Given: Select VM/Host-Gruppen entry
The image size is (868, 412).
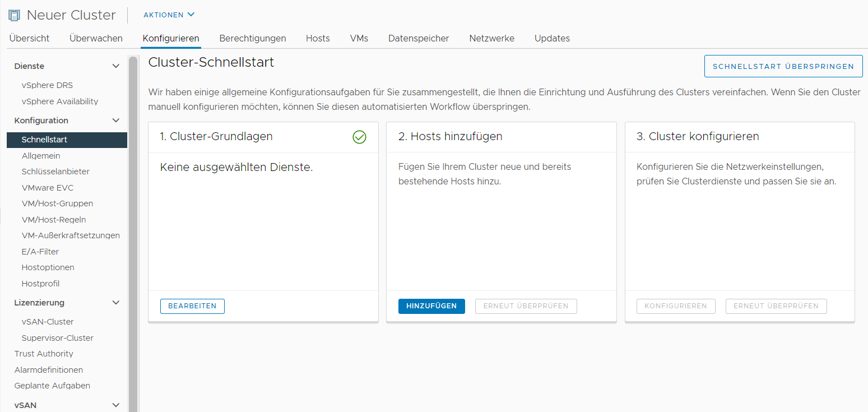Looking at the screenshot, I should point(57,203).
